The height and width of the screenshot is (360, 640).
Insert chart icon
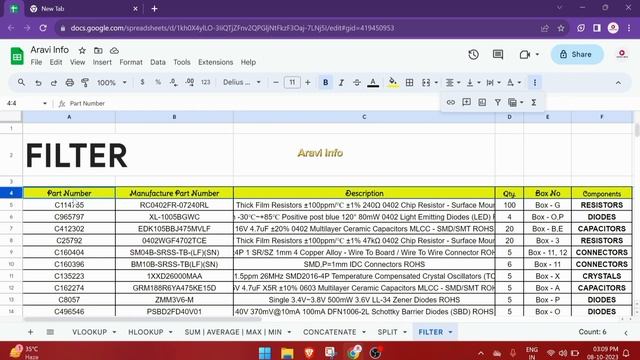482,102
